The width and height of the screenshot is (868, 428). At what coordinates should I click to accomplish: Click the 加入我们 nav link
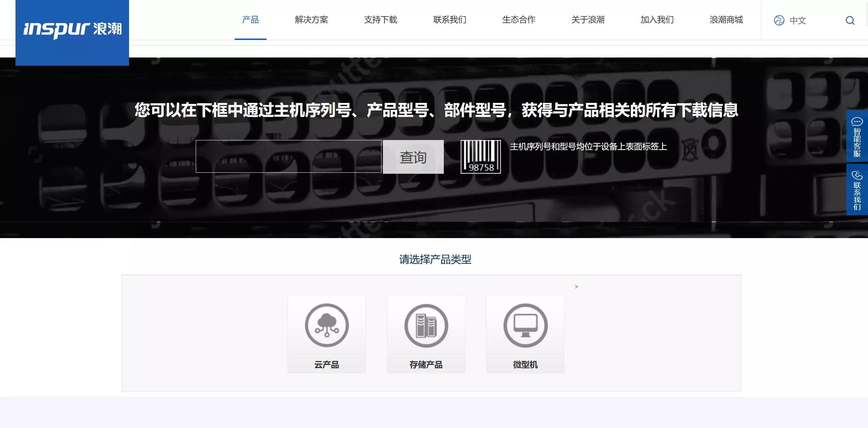coord(657,20)
